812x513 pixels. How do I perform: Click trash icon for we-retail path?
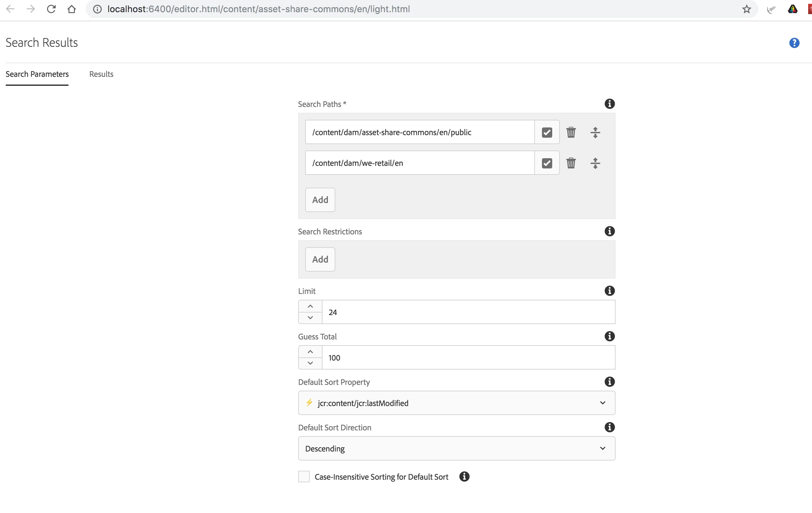click(x=571, y=163)
